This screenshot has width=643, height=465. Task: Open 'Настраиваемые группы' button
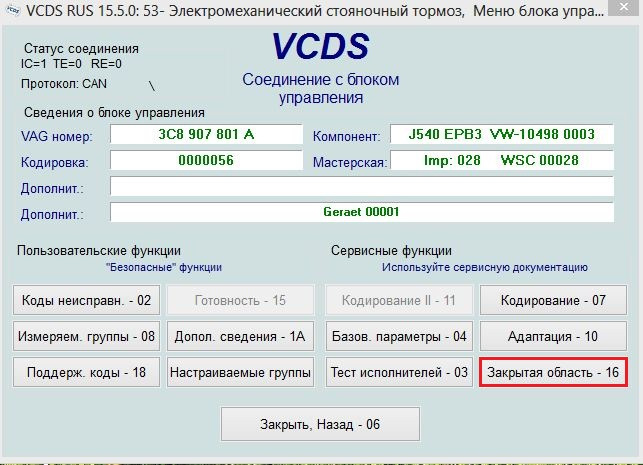[240, 372]
